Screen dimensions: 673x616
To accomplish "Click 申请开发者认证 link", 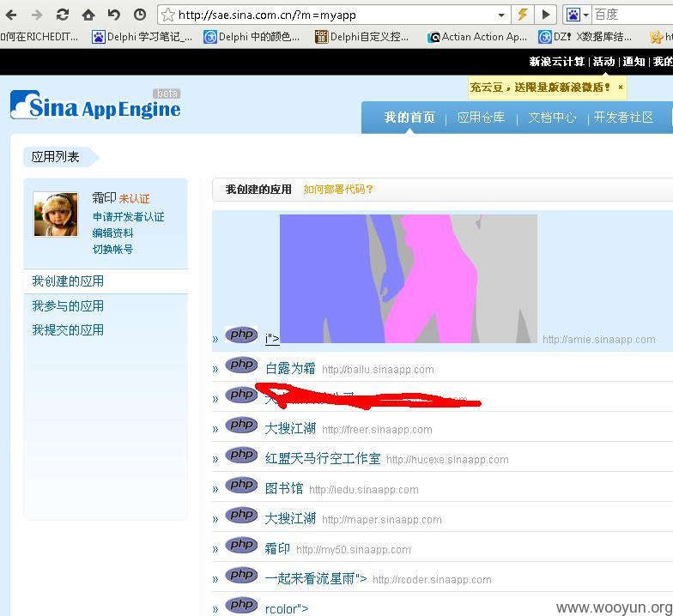I will (129, 216).
